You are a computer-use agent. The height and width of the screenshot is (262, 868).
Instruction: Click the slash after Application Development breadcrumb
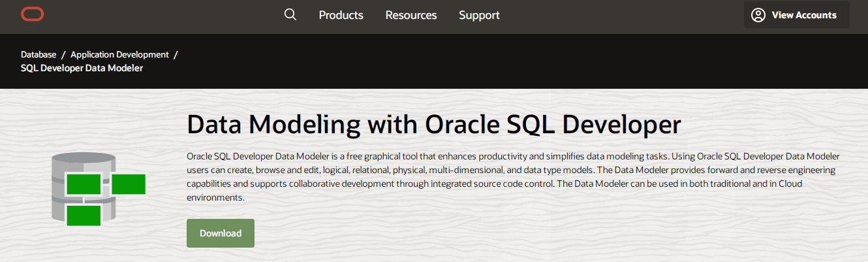[176, 55]
